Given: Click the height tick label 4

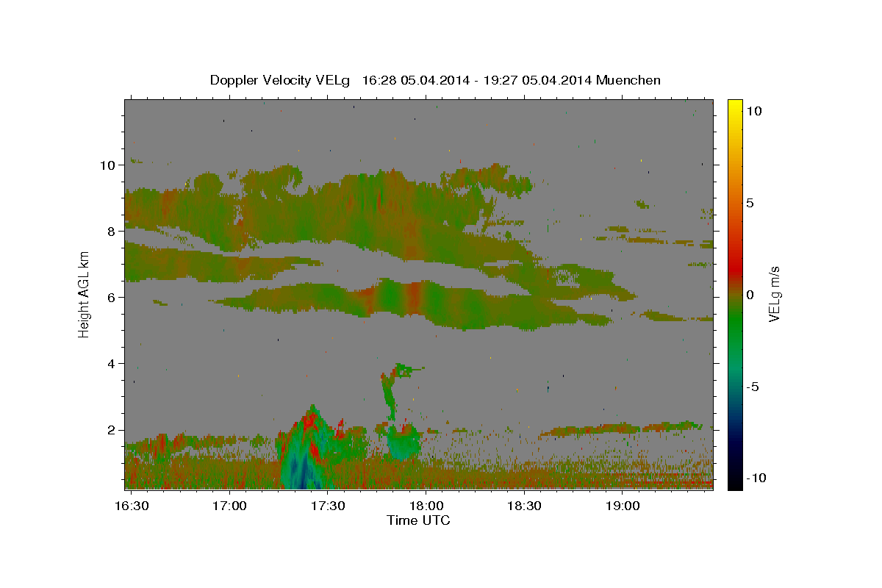Looking at the screenshot, I should tap(112, 364).
